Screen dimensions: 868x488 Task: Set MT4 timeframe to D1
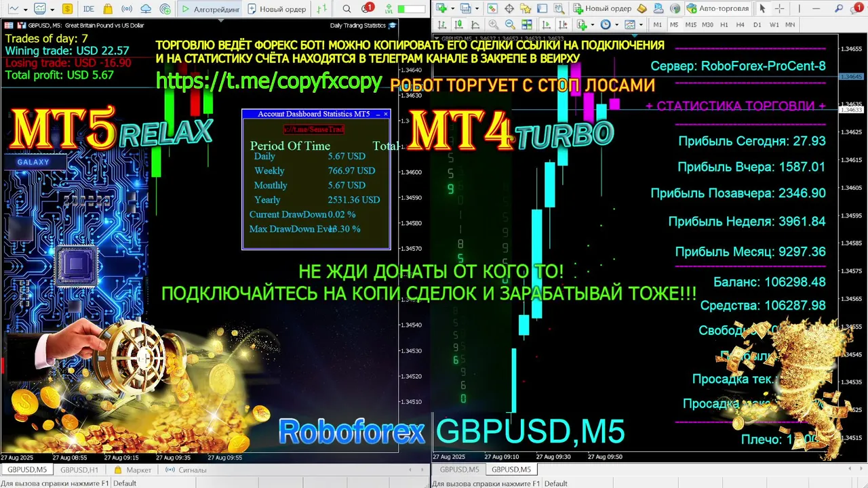click(757, 24)
